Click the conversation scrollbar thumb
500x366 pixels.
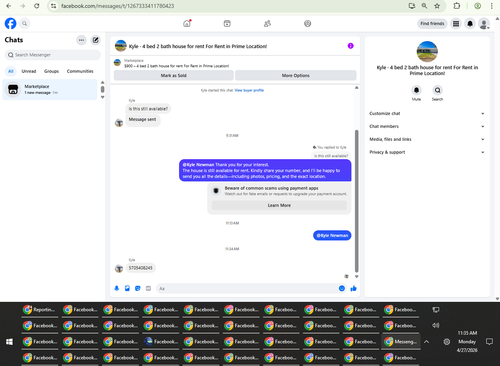point(356,201)
